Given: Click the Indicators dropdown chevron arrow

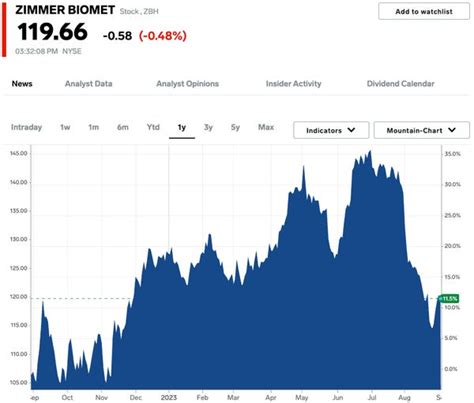Looking at the screenshot, I should [x=351, y=130].
